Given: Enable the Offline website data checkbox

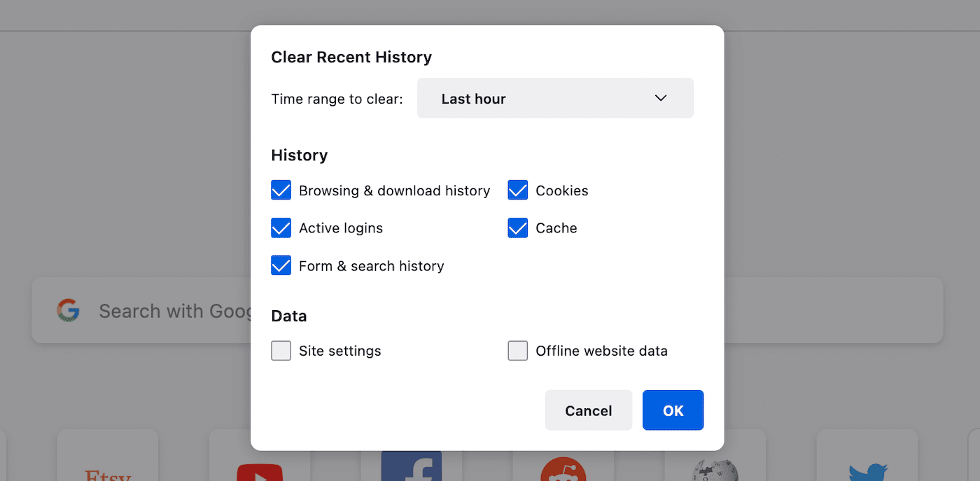Looking at the screenshot, I should 517,350.
